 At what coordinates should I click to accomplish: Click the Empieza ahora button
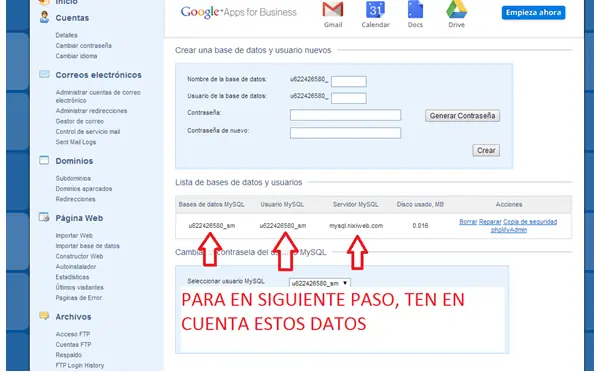[x=533, y=12]
